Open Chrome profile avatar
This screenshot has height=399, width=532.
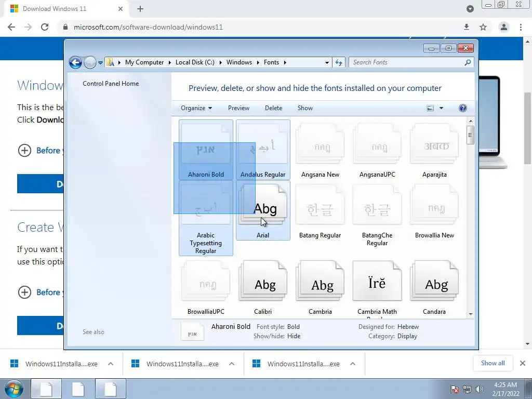504,27
